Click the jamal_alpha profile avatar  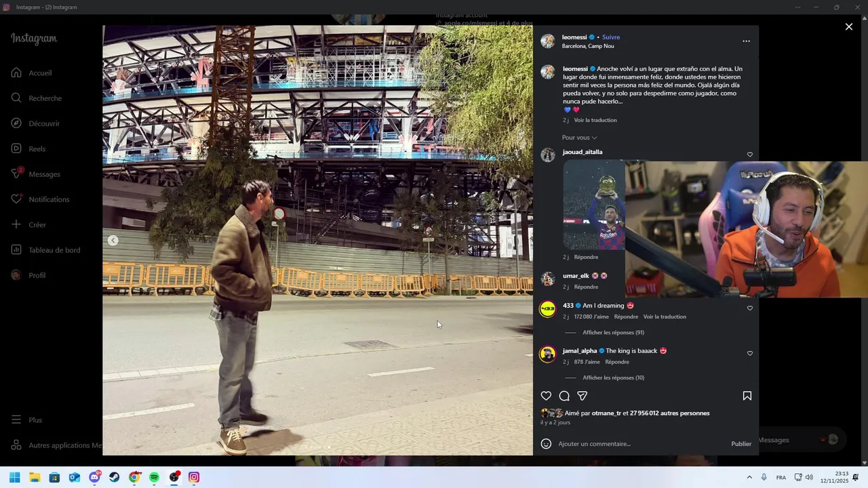pos(547,354)
